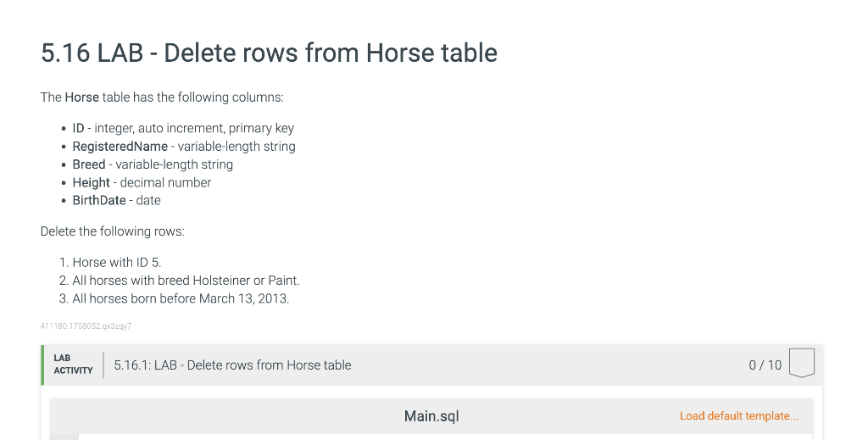Click the green accent bar on activity header

point(42,365)
